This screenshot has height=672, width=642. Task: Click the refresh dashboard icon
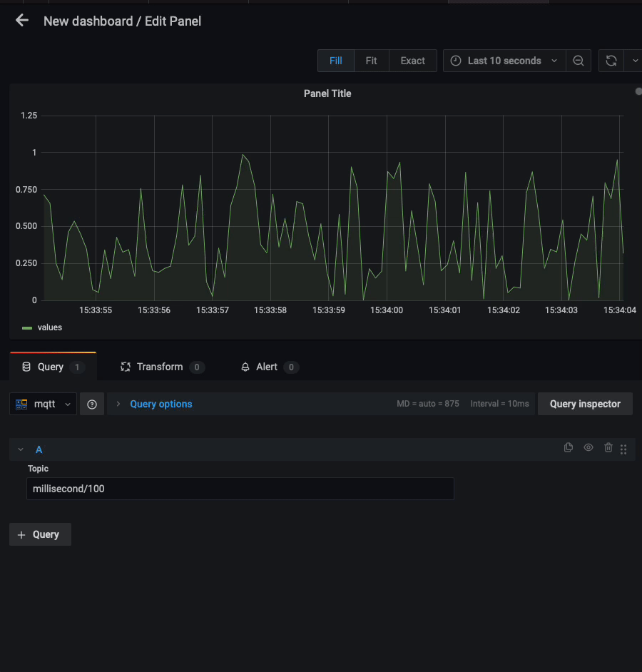pos(611,61)
